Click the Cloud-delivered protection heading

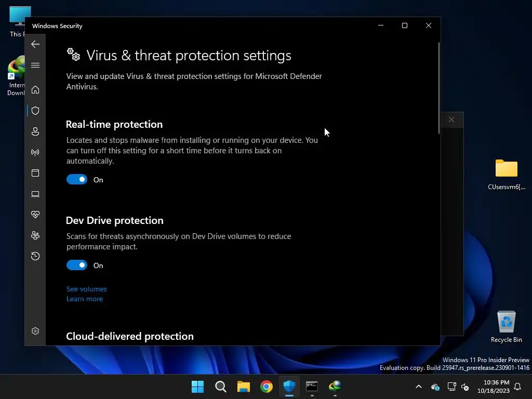tap(130, 336)
